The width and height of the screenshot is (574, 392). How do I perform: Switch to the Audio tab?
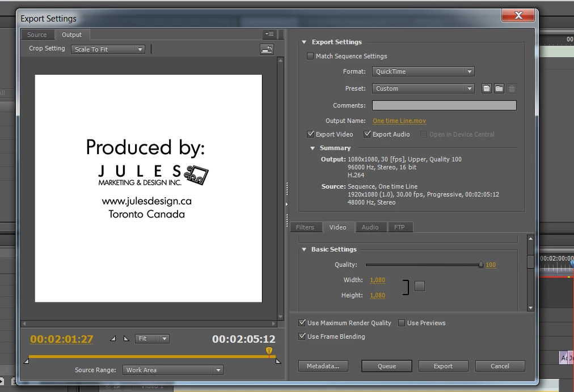370,227
